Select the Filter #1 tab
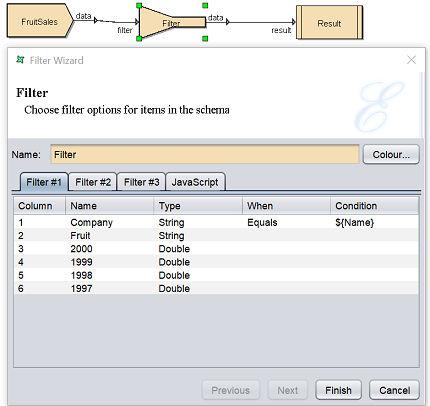Image resolution: width=430 pixels, height=406 pixels. 44,182
